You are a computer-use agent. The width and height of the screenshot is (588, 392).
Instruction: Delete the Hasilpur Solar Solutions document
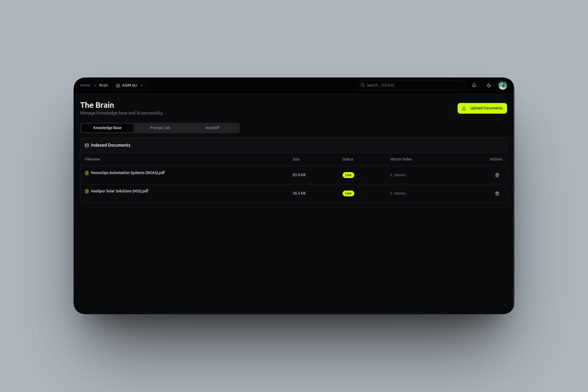(497, 194)
